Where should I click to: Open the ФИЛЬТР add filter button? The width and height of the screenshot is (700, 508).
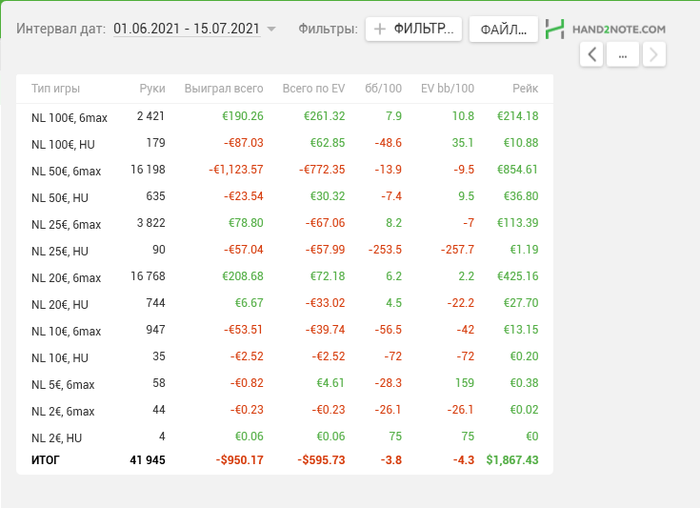click(414, 29)
